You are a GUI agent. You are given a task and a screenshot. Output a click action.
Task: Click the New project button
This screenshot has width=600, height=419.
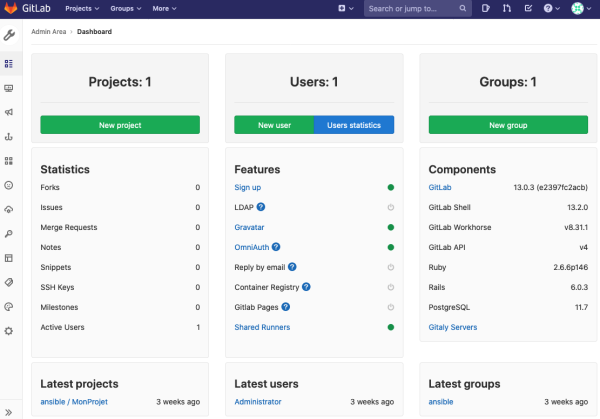pyautogui.click(x=120, y=125)
